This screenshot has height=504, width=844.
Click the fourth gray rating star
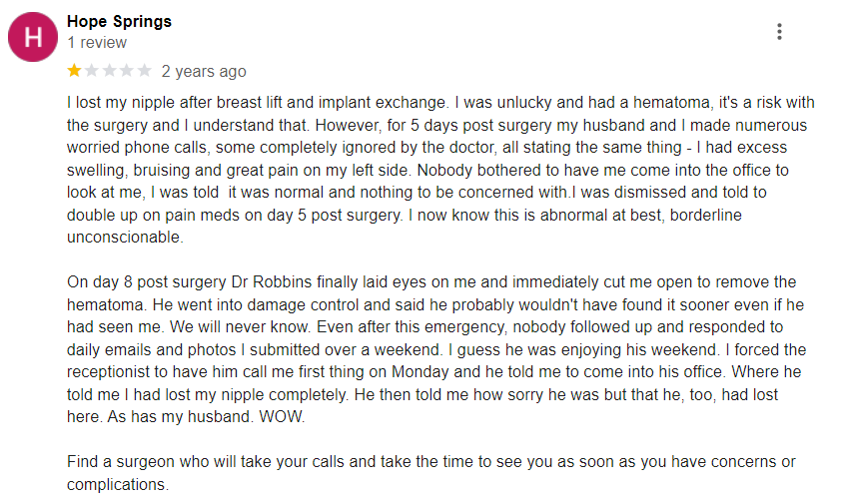(x=127, y=71)
